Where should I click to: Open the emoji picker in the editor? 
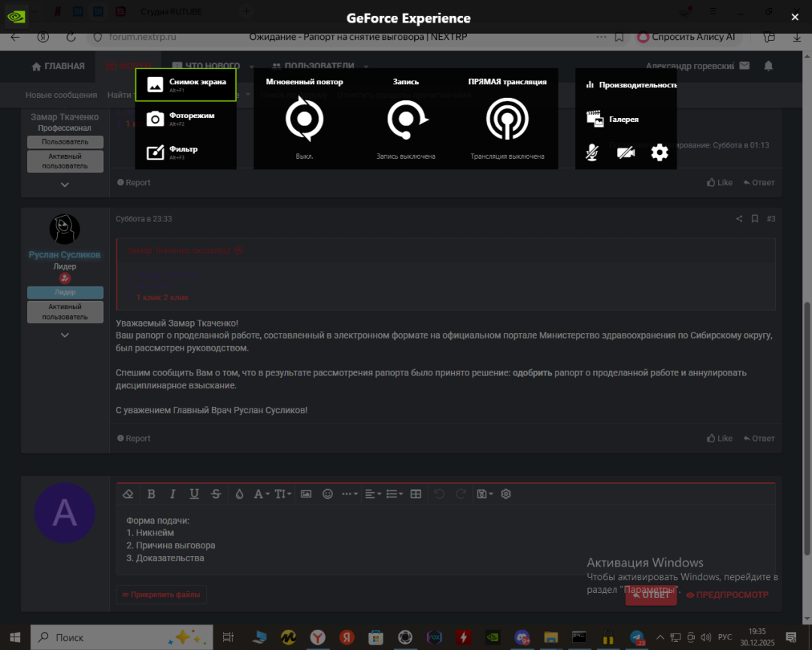[328, 494]
